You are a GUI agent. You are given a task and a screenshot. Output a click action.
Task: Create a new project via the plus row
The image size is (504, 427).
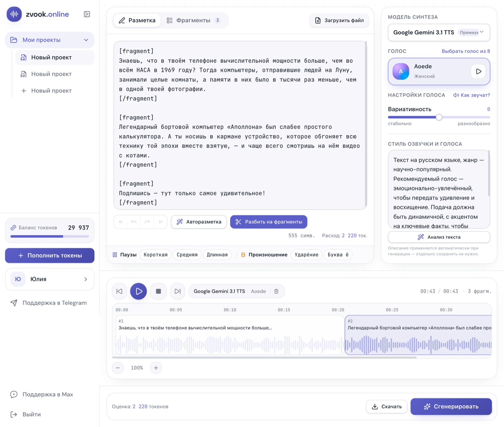pos(55,91)
